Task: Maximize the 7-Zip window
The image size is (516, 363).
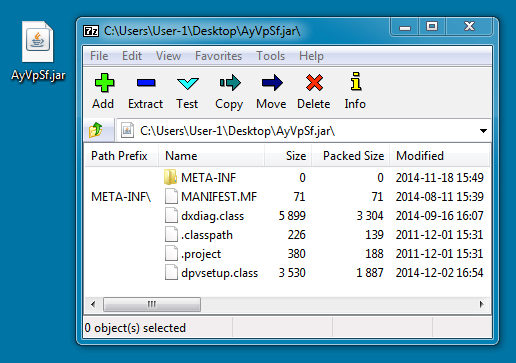Action: coord(432,27)
